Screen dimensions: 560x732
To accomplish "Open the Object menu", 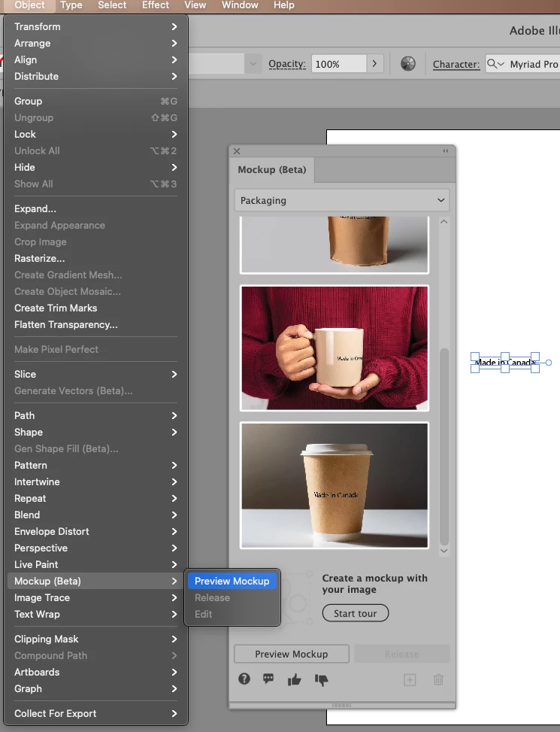I will (29, 5).
